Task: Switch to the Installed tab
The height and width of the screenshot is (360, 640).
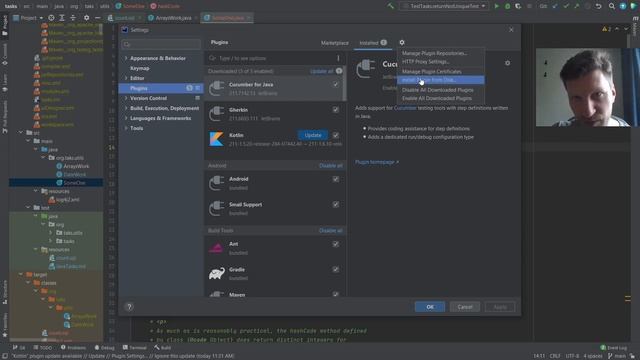Action: pyautogui.click(x=373, y=43)
